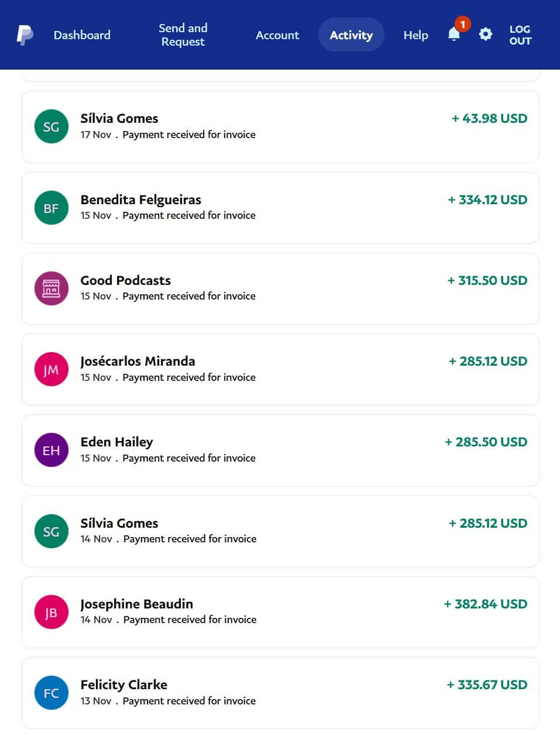Click the LOG OUT button
Image resolution: width=560 pixels, height=736 pixels.
tap(520, 35)
